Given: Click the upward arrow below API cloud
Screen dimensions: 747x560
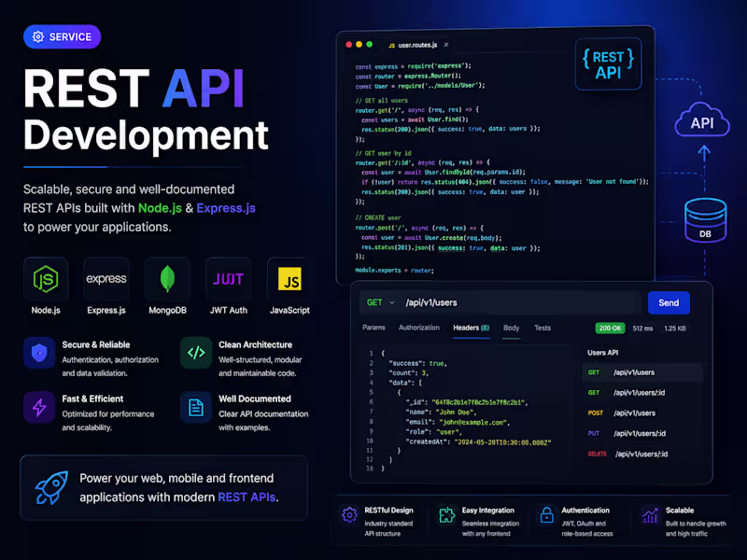Looking at the screenshot, I should [x=704, y=154].
